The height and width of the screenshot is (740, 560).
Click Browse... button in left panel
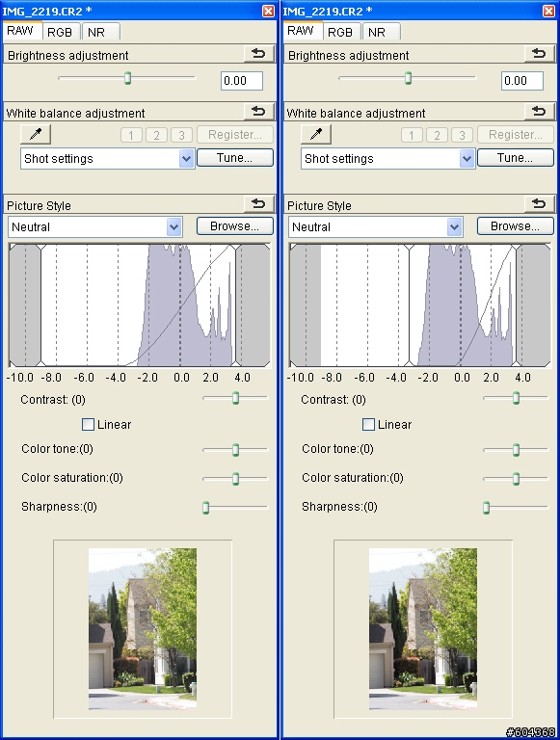[234, 226]
